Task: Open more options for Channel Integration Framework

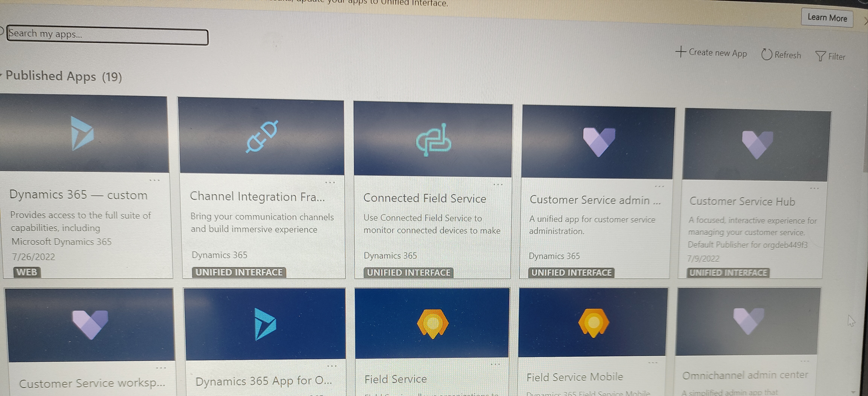Action: 330,183
